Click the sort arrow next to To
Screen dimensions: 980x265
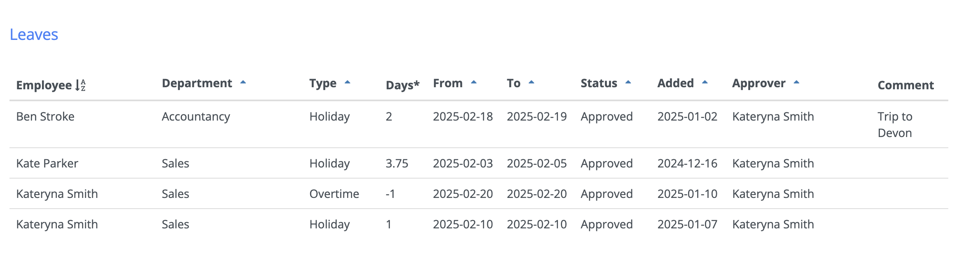click(x=531, y=82)
